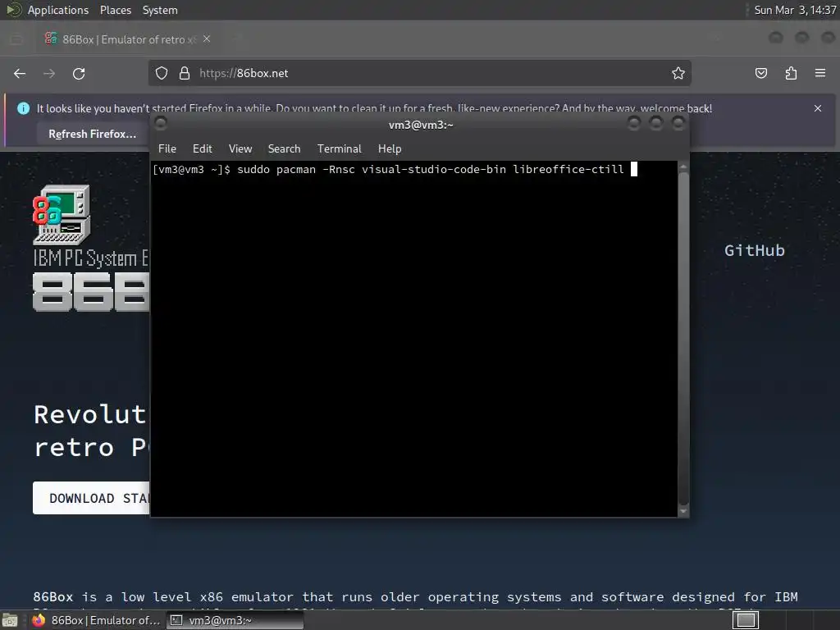
Task: Open terminal Help menu
Action: click(390, 148)
